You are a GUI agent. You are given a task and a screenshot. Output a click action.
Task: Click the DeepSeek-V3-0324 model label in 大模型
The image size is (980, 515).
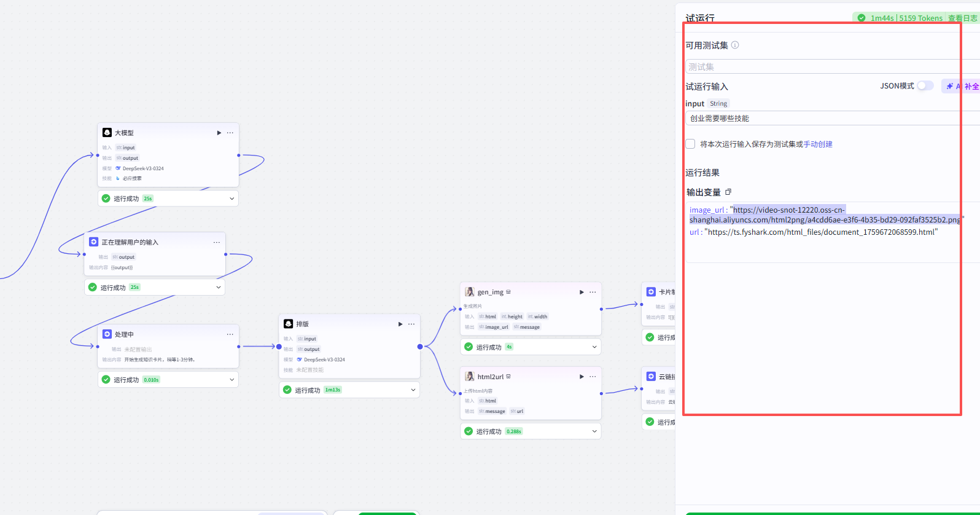coord(143,168)
